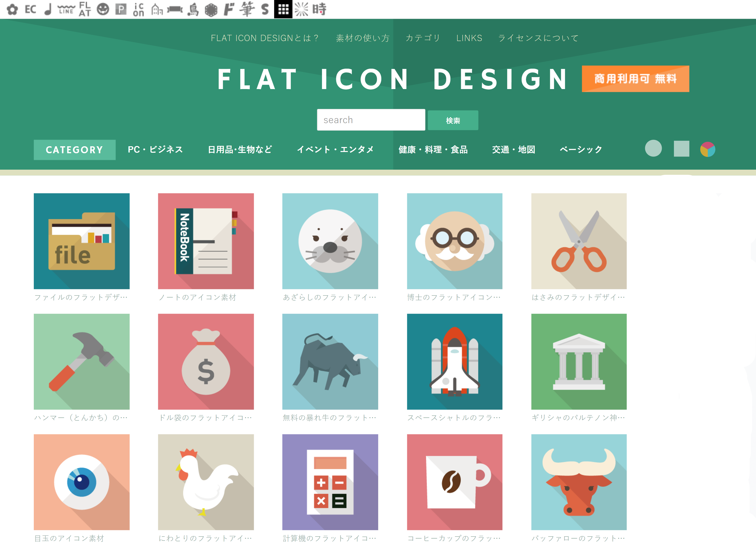Open the カテゴリ navigation menu item

pyautogui.click(x=423, y=38)
